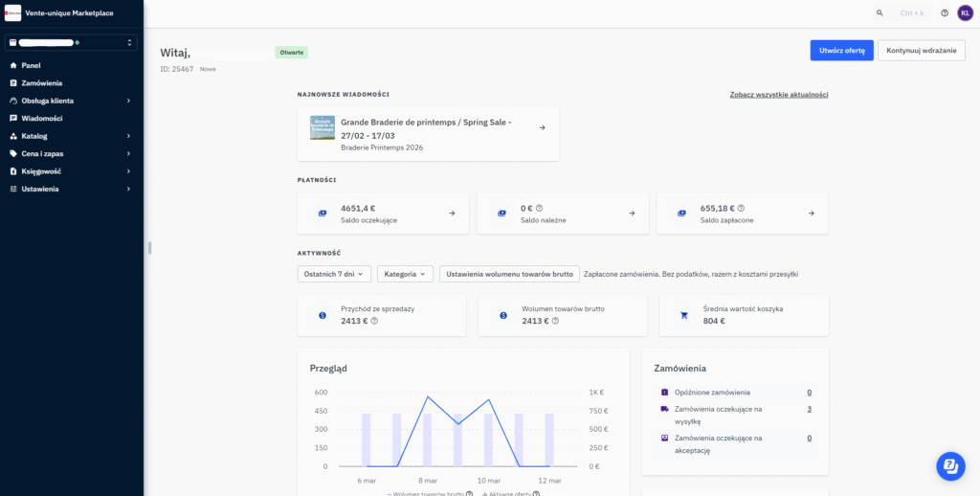
Task: Click the Ustawienia sliders icon
Action: coord(13,189)
